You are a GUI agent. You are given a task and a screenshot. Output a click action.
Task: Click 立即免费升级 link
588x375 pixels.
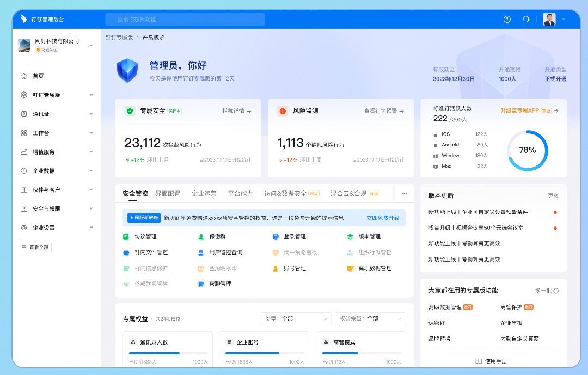(x=383, y=218)
